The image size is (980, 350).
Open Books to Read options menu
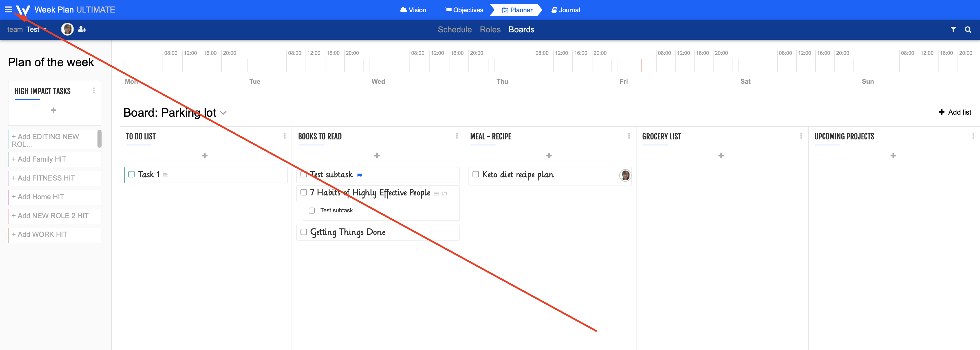click(x=456, y=136)
